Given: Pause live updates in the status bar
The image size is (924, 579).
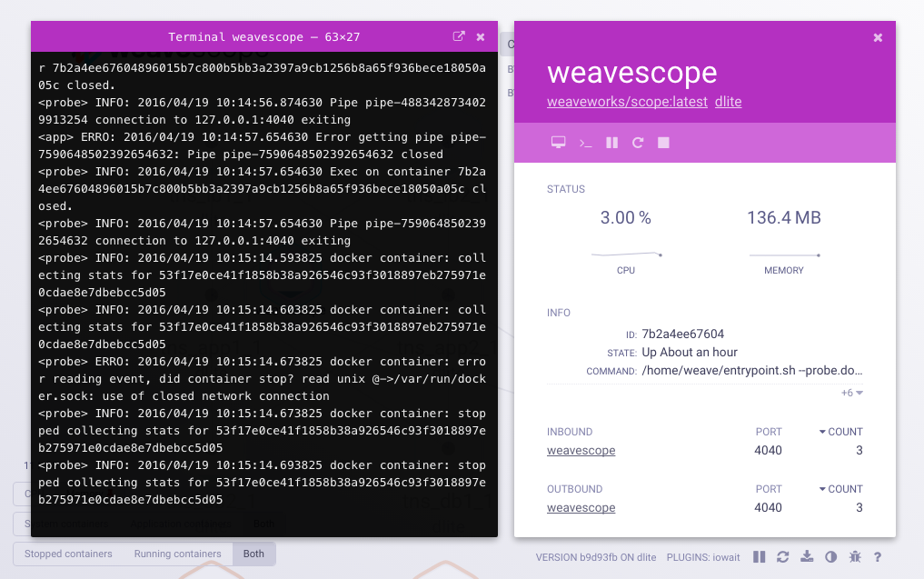Looking at the screenshot, I should (x=759, y=556).
